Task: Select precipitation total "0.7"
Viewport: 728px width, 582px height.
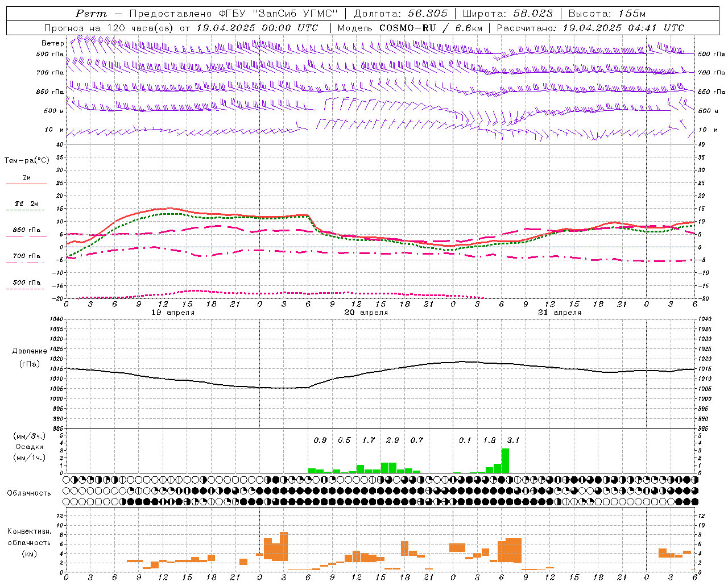Action: pyautogui.click(x=417, y=440)
